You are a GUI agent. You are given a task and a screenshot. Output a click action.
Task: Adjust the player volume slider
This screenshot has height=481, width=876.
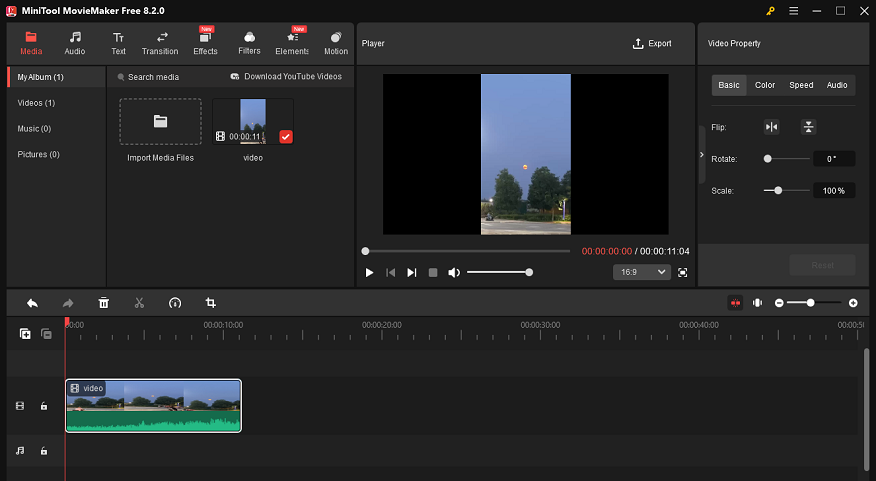tap(499, 273)
